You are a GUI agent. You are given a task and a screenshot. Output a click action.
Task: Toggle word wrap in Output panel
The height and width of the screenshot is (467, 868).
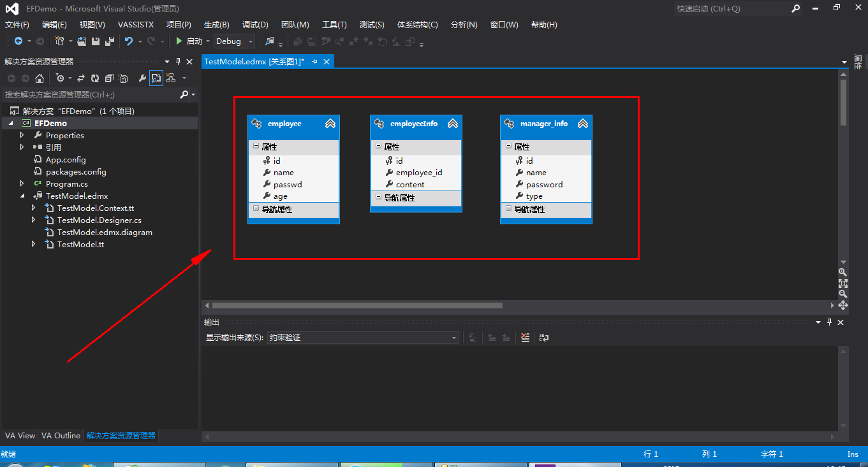544,338
